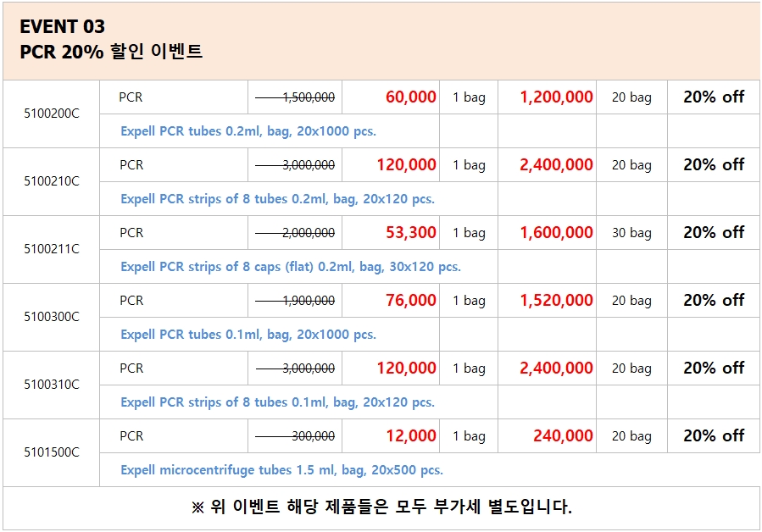Click "Expell microcentrifuge tubes 1.5 ml" description
Viewport: 762px width, 532px height.
pyautogui.click(x=282, y=470)
